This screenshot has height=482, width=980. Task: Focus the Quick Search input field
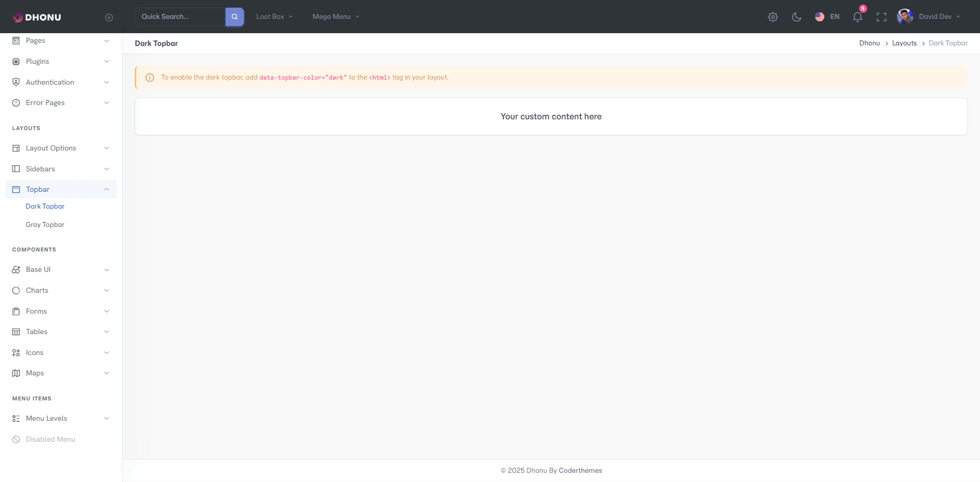tap(180, 17)
